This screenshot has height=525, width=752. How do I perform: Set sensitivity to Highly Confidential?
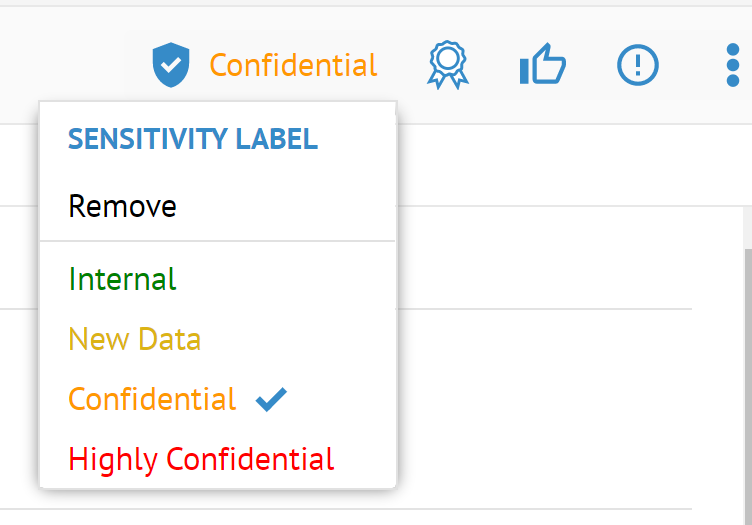201,459
